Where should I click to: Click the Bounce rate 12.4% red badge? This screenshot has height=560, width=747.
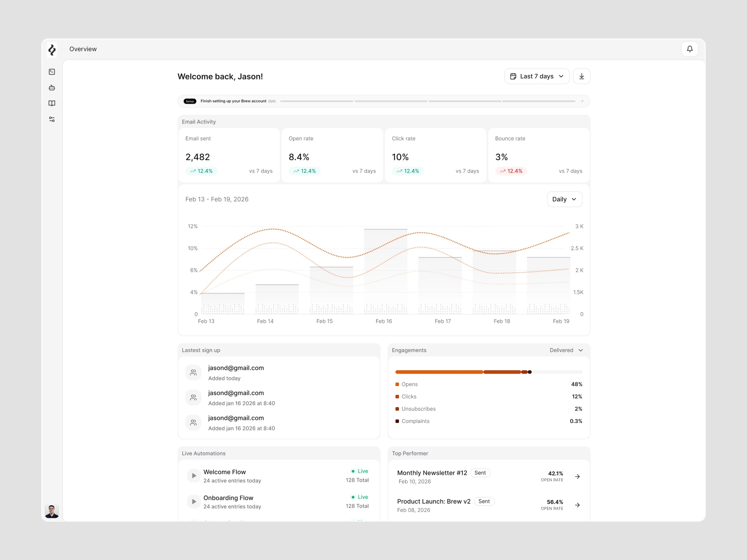click(x=511, y=171)
